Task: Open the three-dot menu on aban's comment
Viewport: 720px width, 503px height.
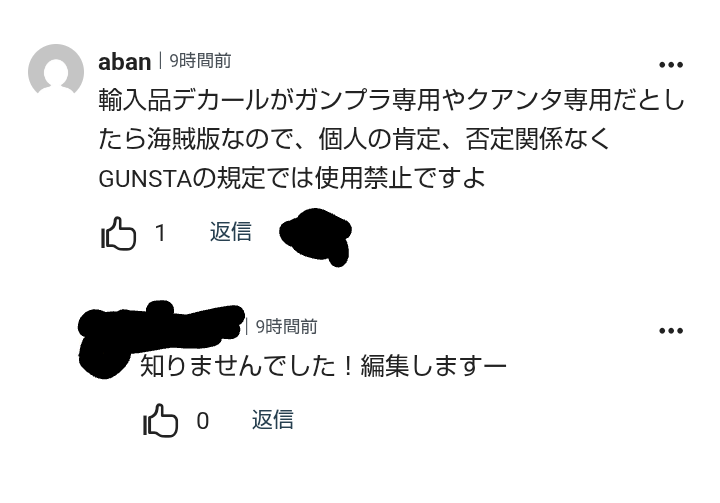Action: tap(671, 65)
